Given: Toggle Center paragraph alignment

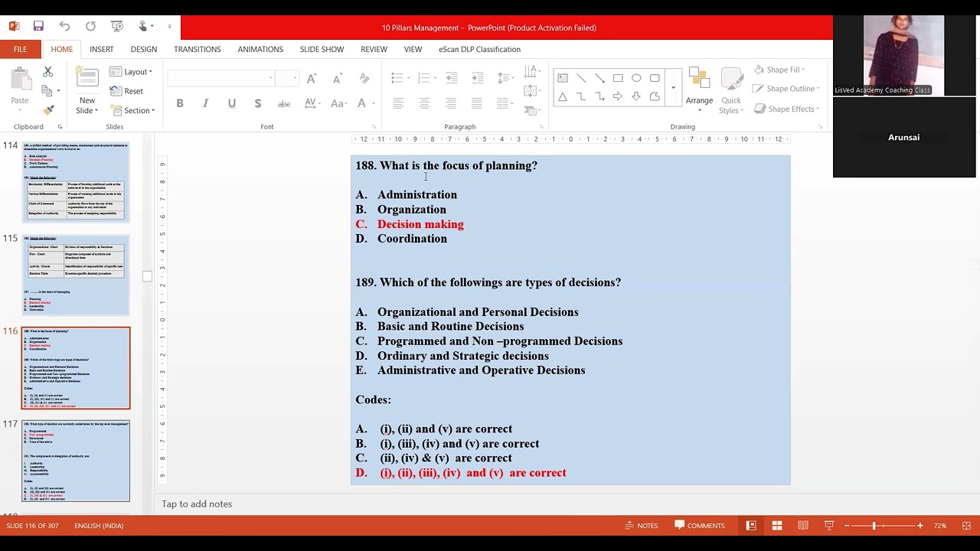Looking at the screenshot, I should tap(424, 103).
